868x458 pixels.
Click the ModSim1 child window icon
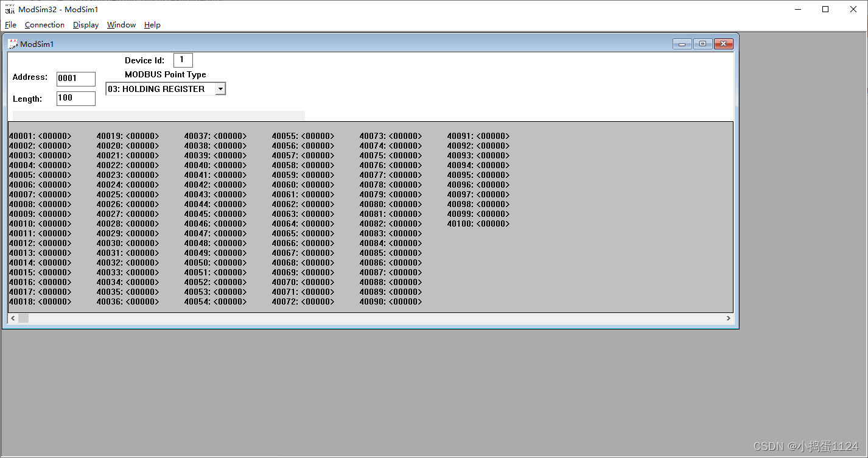[13, 43]
